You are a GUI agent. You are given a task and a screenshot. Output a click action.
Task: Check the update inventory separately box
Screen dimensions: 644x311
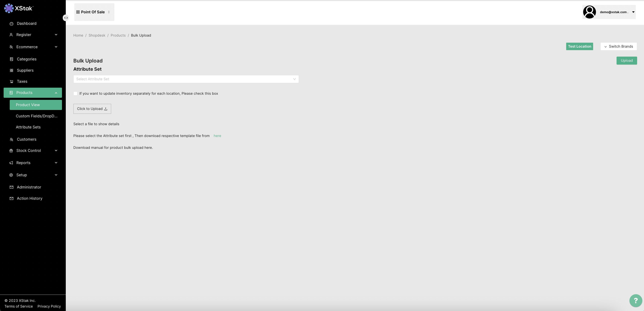pos(75,94)
